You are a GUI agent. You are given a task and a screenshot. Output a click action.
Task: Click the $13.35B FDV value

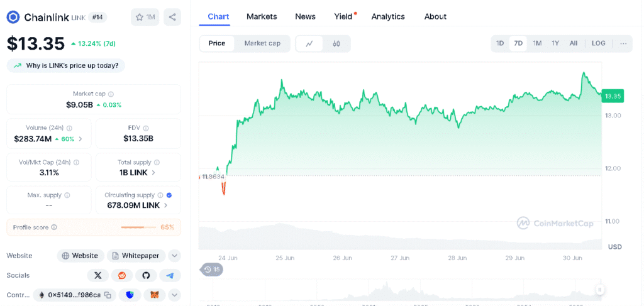(x=138, y=139)
